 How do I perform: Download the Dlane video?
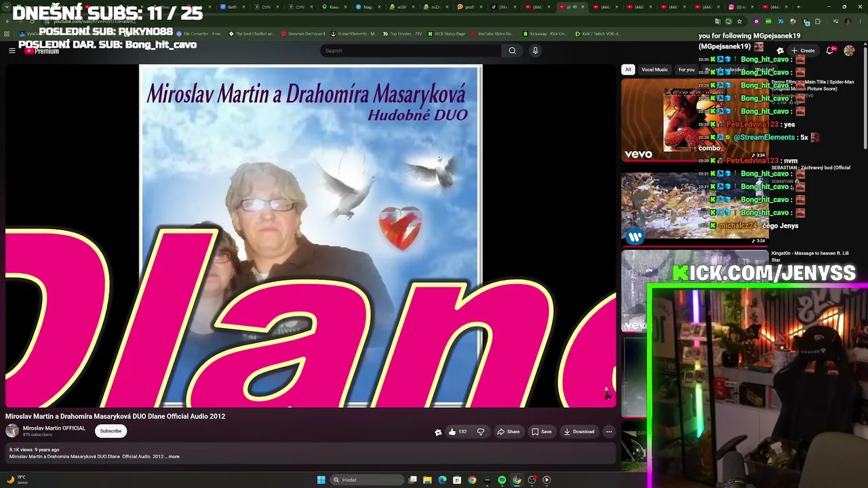[x=578, y=432]
